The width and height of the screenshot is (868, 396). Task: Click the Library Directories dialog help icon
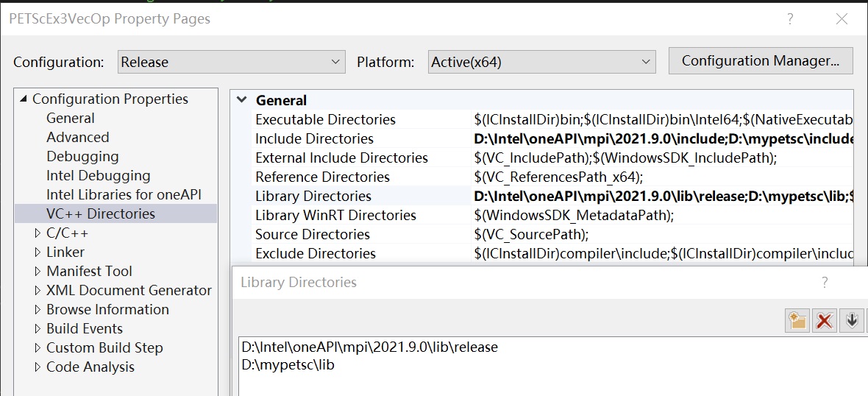(x=825, y=282)
